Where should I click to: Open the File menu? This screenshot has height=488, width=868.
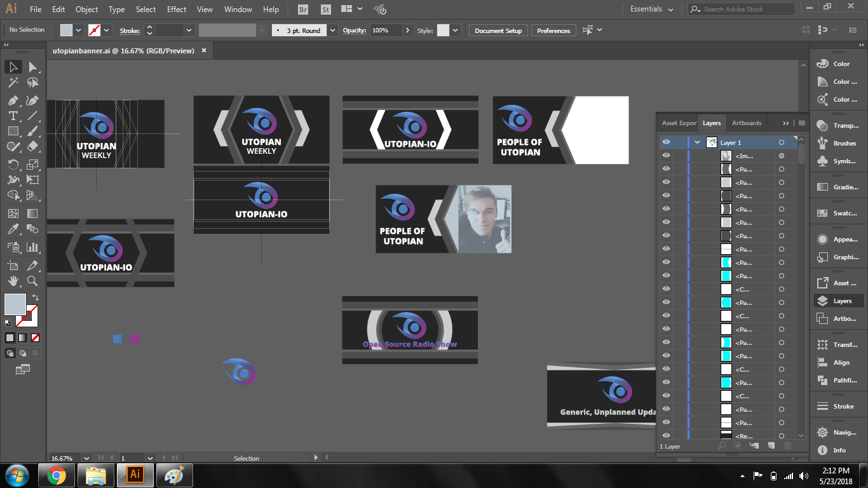(x=36, y=9)
